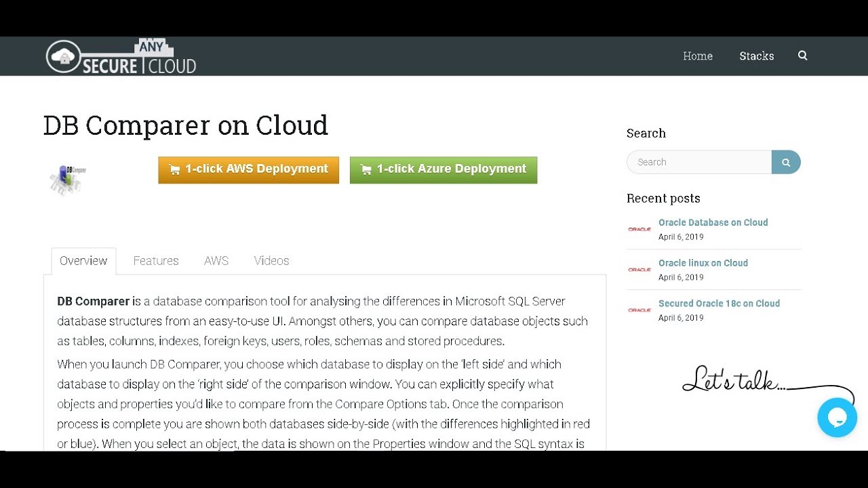Screen dimensions: 868x488
Task: Click Oracle logo beside Secured Oracle 18c post
Action: 639,310
